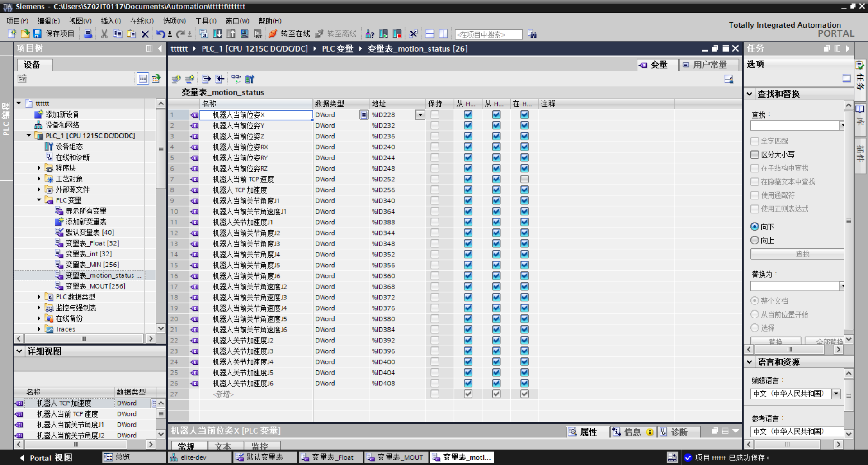Screen dimensions: 868x465
Task: Open 变量表_MOUT in the bottom editor bar
Action: [395, 457]
